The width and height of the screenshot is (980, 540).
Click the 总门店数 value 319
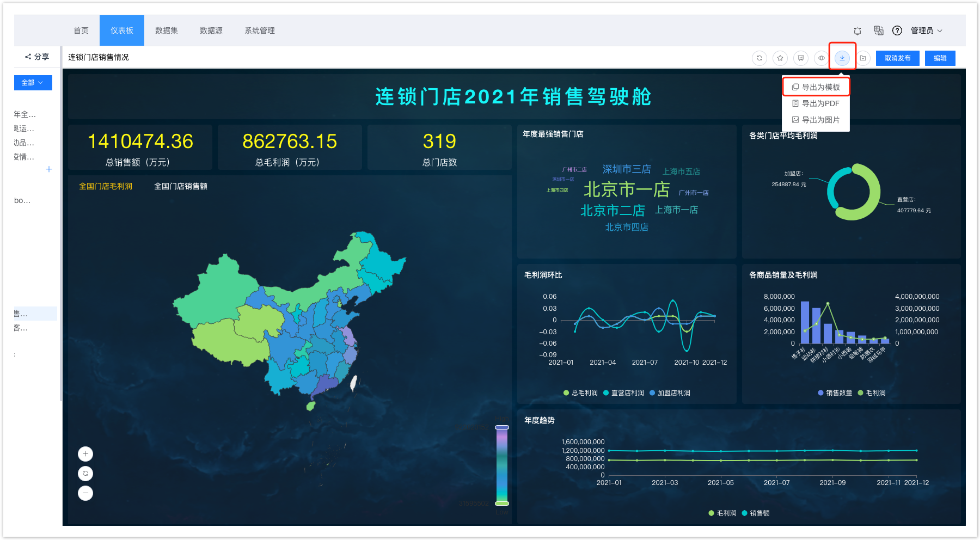[439, 142]
